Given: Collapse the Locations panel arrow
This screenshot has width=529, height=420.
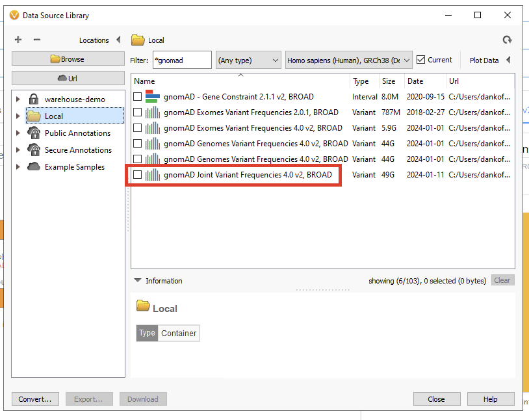Looking at the screenshot, I should pos(118,40).
